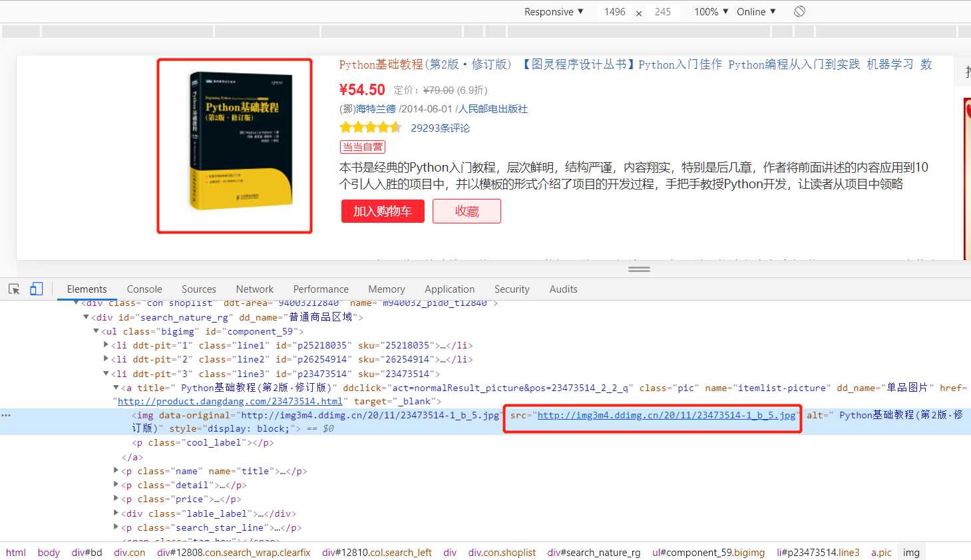Open the 29293条评论 reviews link
This screenshot has width=971, height=560.
pos(440,128)
